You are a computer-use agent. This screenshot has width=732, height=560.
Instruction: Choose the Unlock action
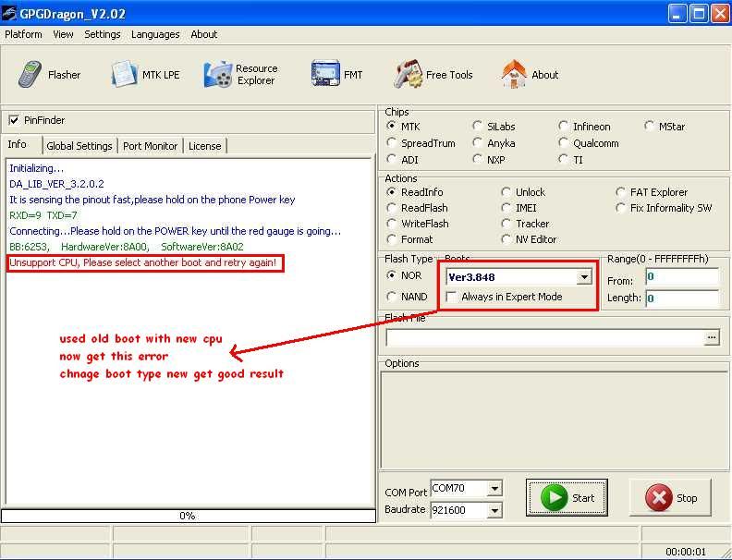tap(506, 192)
